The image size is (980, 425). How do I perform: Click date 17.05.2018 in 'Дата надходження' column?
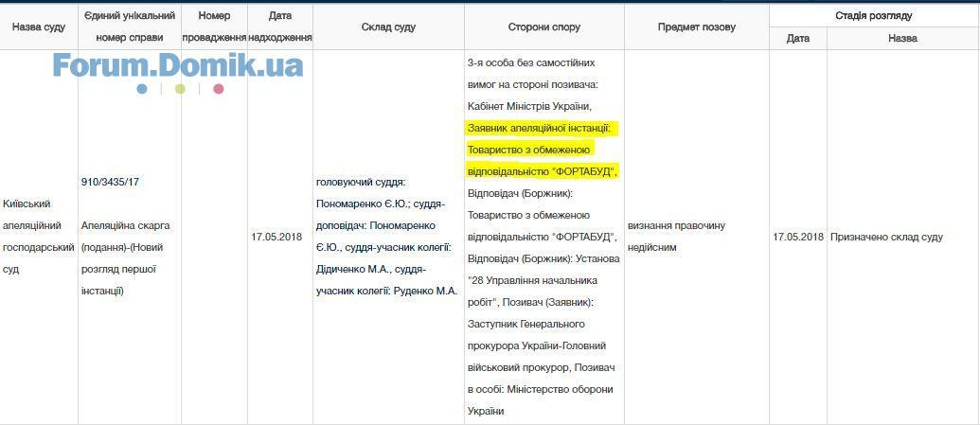(x=276, y=237)
